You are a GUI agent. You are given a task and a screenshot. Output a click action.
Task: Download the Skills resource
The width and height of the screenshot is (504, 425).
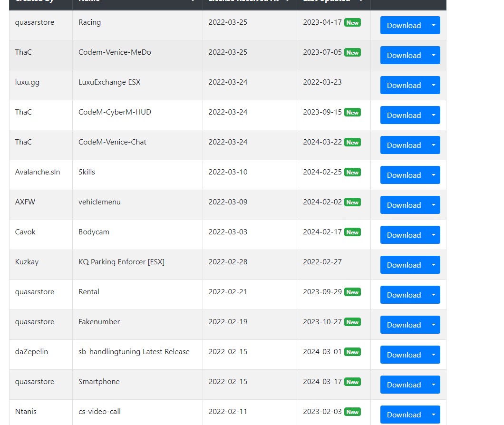point(404,175)
